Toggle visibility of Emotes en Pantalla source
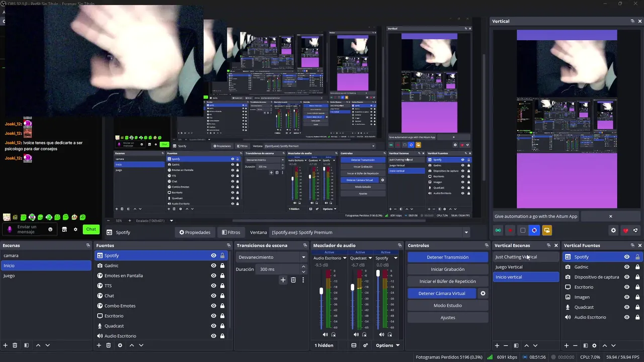 coord(213,276)
